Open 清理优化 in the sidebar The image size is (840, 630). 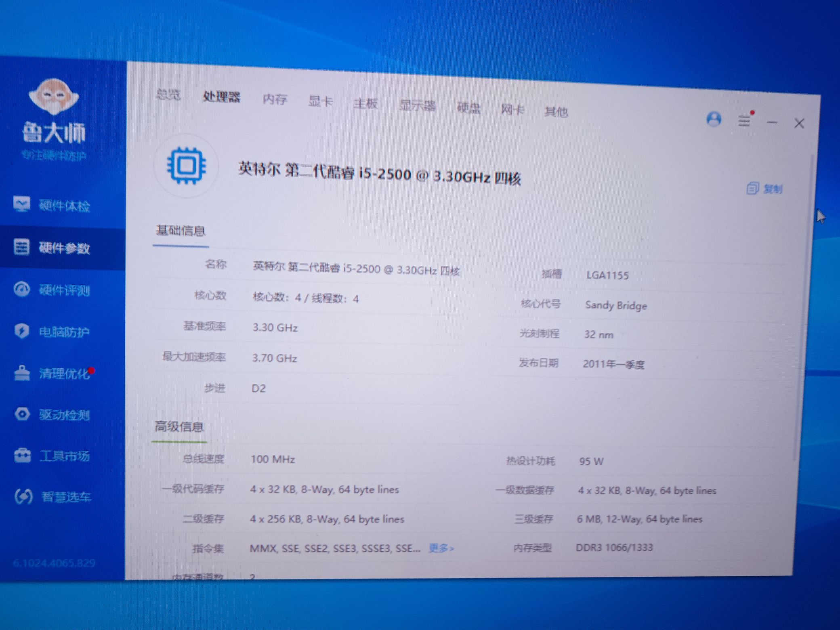52,373
